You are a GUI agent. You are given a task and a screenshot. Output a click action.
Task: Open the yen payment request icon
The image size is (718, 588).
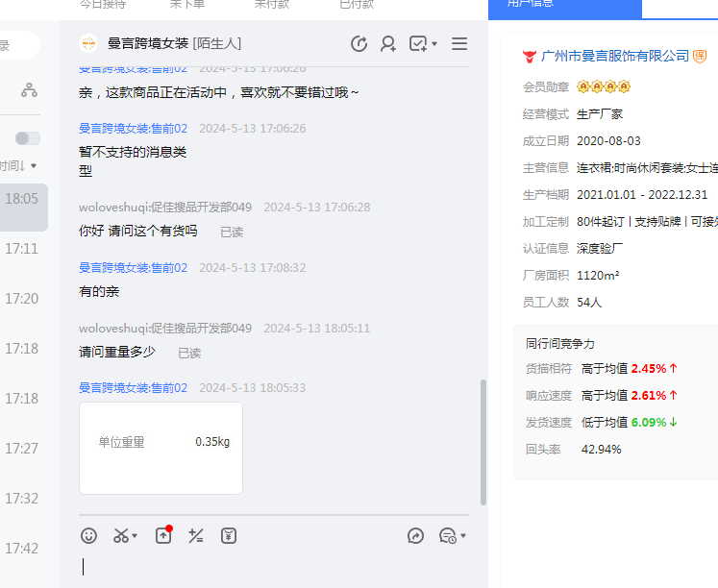[229, 536]
